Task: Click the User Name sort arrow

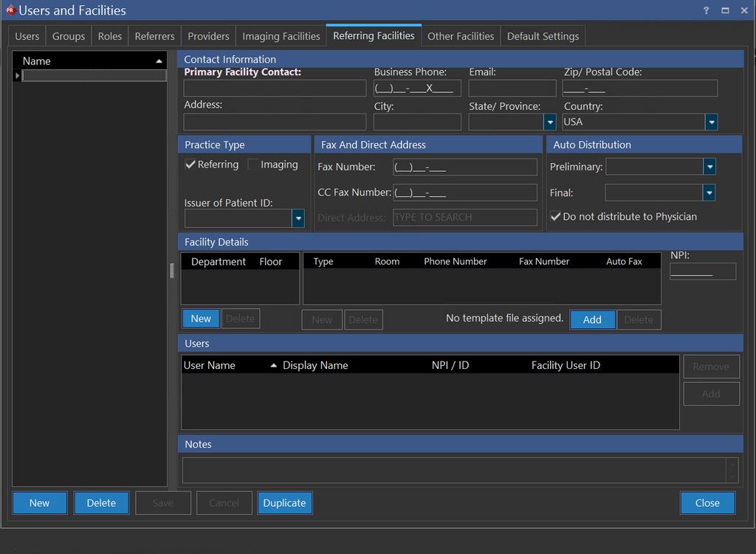Action: (x=273, y=365)
